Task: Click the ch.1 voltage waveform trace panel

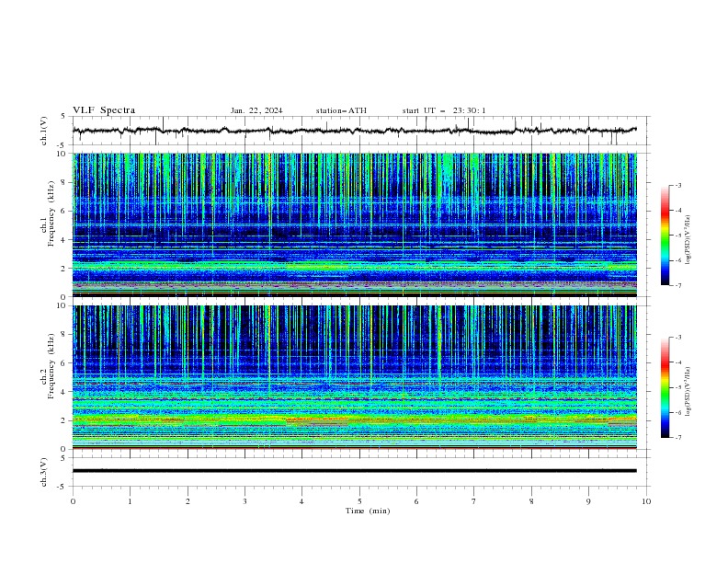Action: pyautogui.click(x=360, y=131)
